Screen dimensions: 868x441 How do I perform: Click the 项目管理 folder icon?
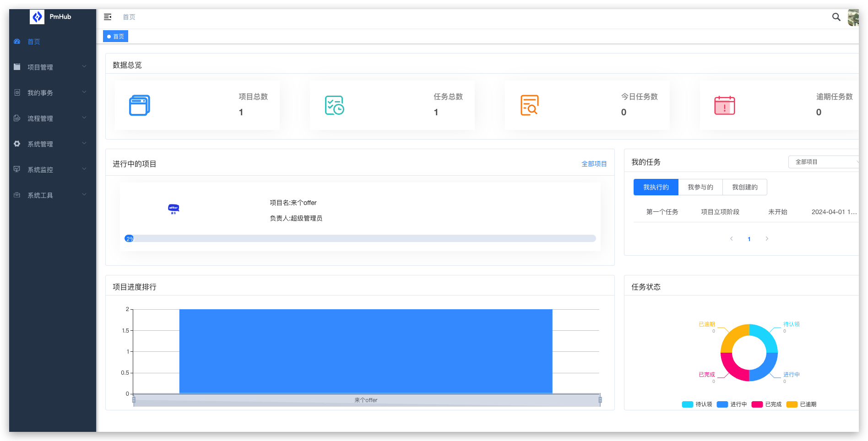click(x=17, y=67)
